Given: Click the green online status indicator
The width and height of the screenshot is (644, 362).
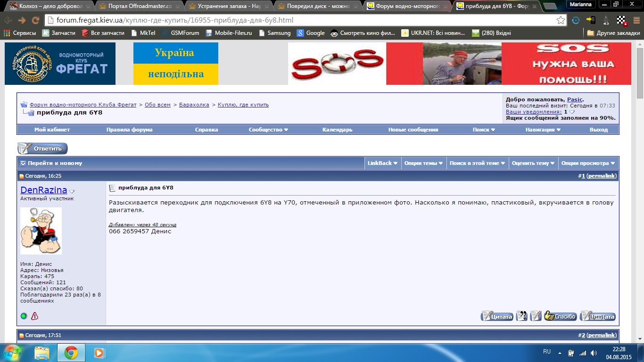Looking at the screenshot, I should [24, 316].
